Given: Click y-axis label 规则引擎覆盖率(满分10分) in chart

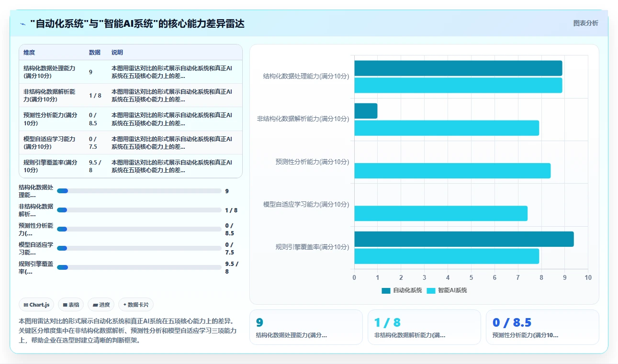Looking at the screenshot, I should coord(312,247).
